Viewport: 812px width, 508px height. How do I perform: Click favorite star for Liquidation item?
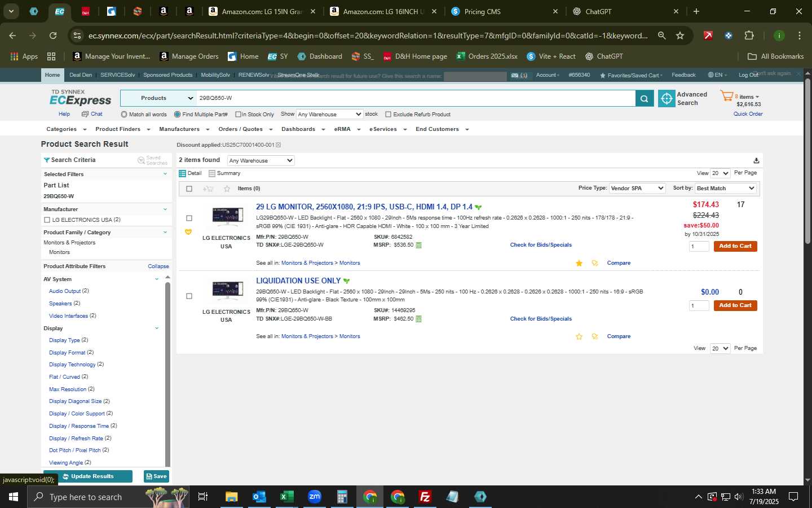pos(579,337)
